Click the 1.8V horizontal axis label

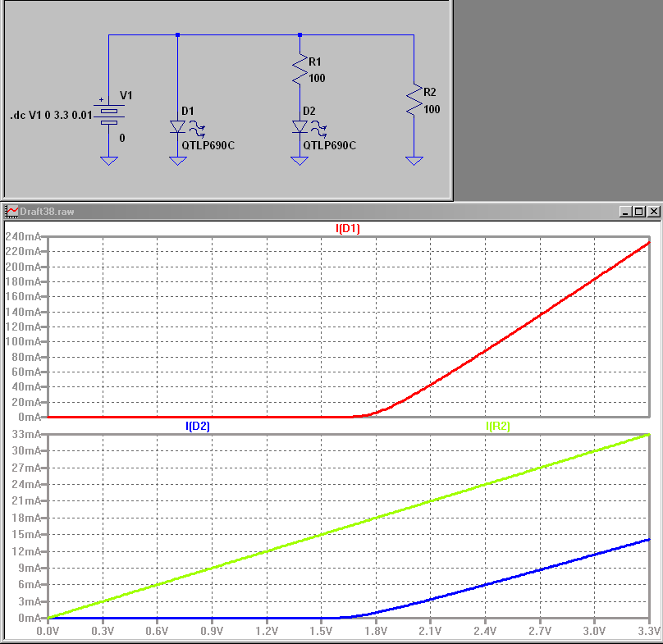(x=376, y=632)
